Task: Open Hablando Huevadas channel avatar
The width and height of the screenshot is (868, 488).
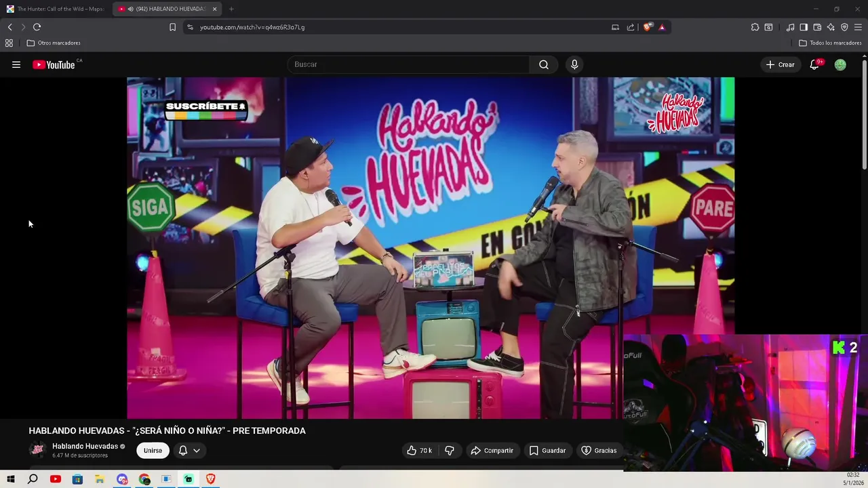Action: point(38,449)
